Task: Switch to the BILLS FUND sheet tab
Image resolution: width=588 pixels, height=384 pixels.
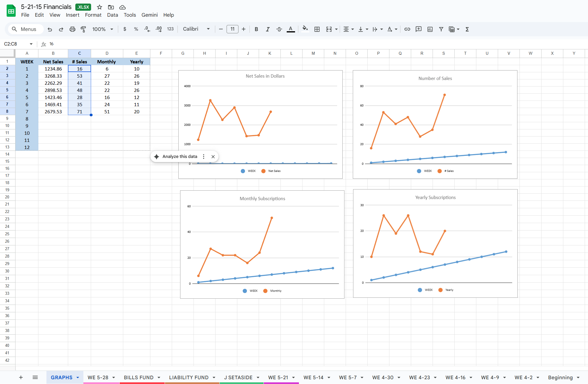Action: (x=138, y=377)
